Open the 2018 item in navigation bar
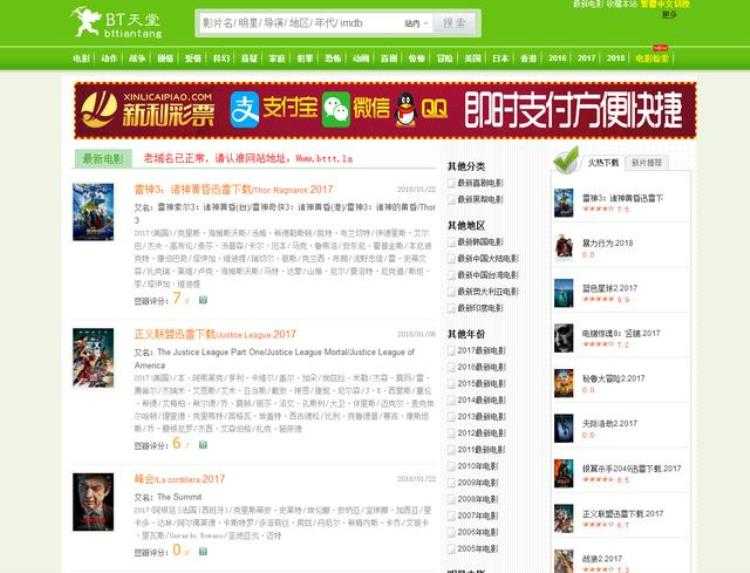 pos(616,58)
